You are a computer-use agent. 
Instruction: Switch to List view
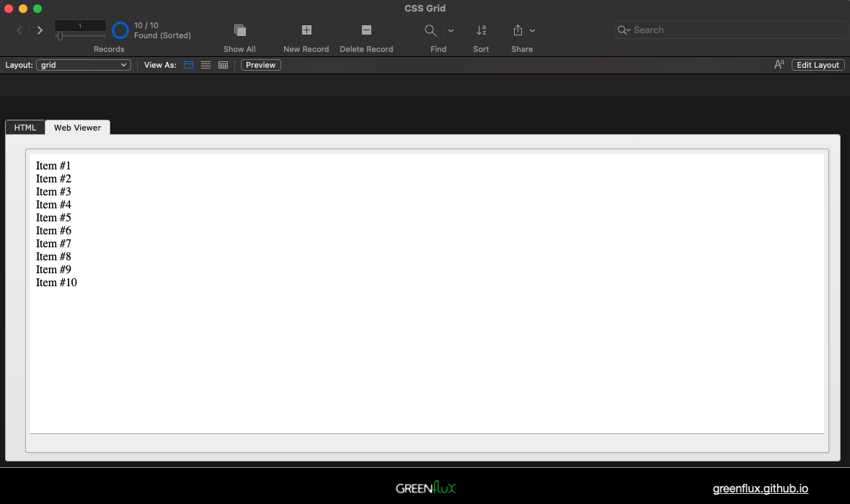pyautogui.click(x=205, y=65)
